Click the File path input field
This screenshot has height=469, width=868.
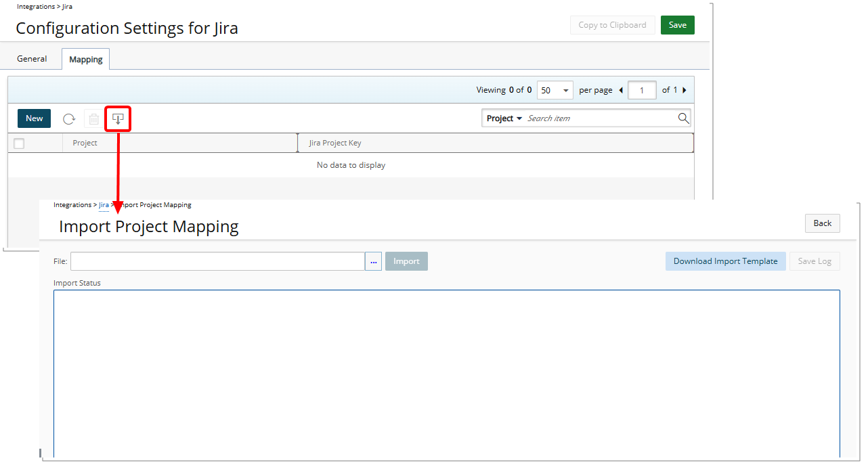click(x=217, y=261)
